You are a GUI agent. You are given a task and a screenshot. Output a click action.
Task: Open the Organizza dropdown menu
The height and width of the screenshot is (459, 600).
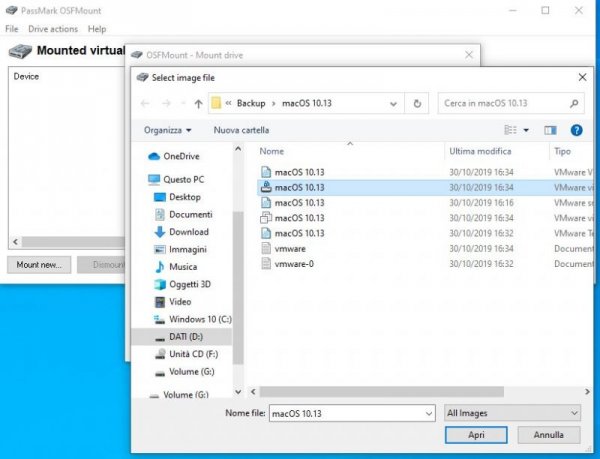167,130
